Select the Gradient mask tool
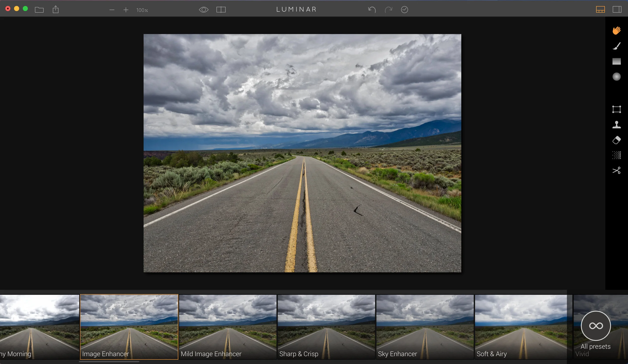The height and width of the screenshot is (364, 628). pyautogui.click(x=616, y=61)
